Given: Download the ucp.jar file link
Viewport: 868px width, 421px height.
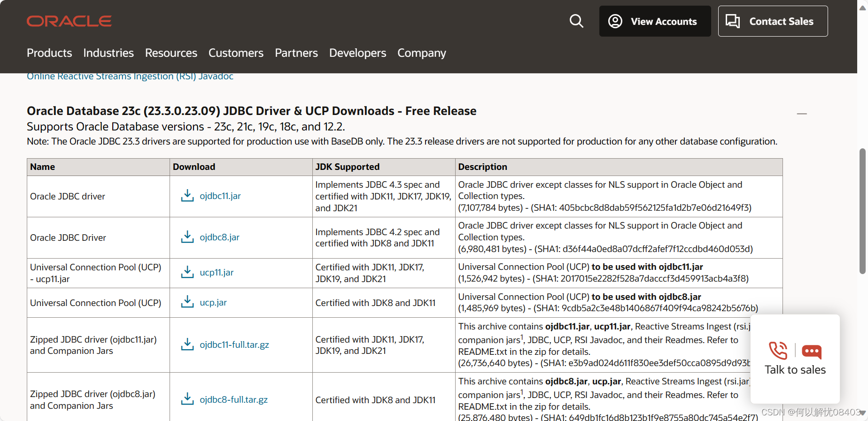Looking at the screenshot, I should (x=213, y=302).
